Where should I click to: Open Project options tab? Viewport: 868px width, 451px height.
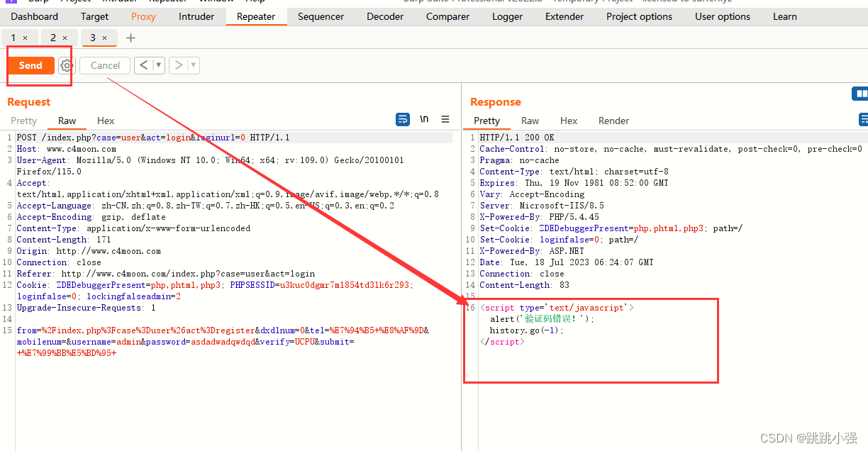tap(639, 16)
